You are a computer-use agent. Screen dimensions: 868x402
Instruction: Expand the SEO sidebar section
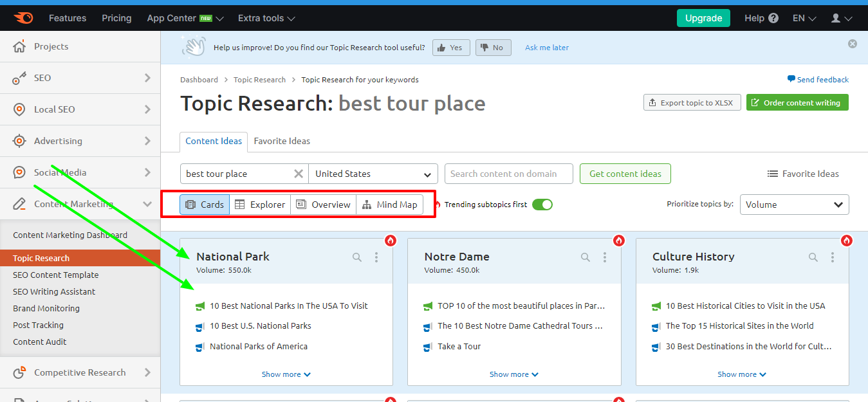[147, 78]
